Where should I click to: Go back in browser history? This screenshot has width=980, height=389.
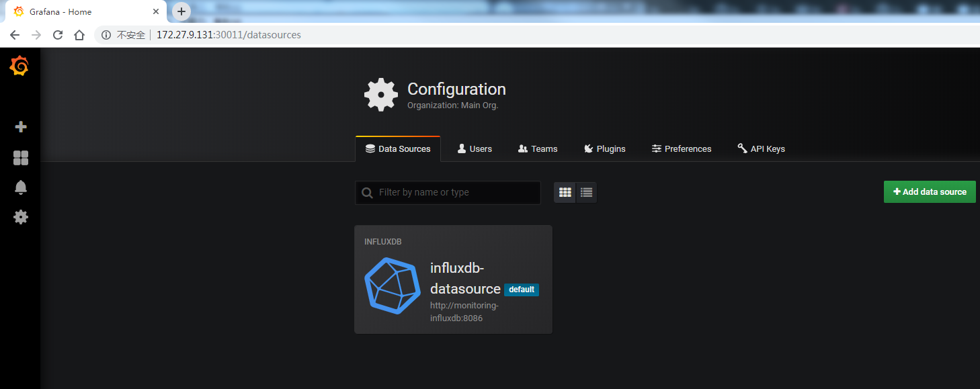point(14,35)
